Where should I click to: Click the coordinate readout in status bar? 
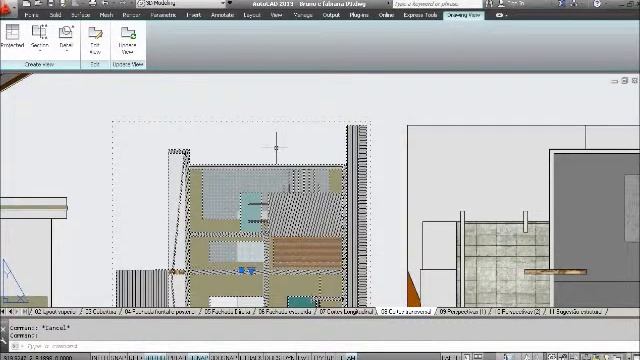coord(38,357)
